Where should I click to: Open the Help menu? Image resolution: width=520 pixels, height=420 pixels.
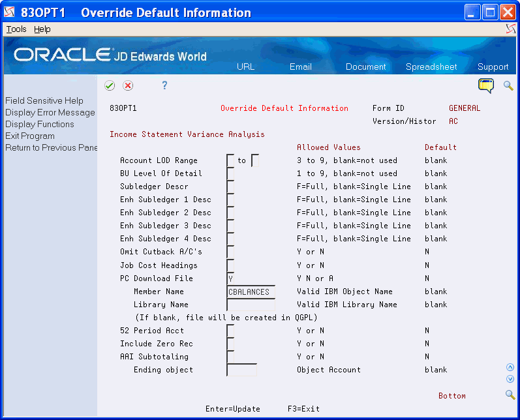coord(42,29)
